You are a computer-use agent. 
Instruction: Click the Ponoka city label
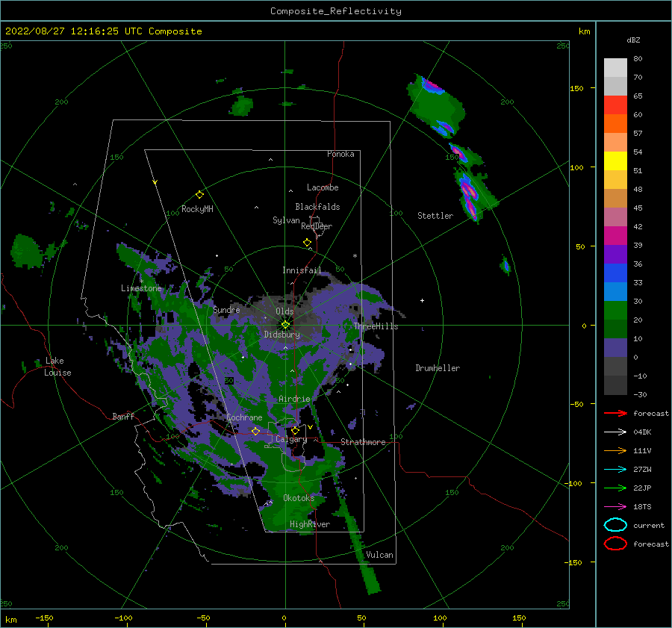tap(340, 154)
